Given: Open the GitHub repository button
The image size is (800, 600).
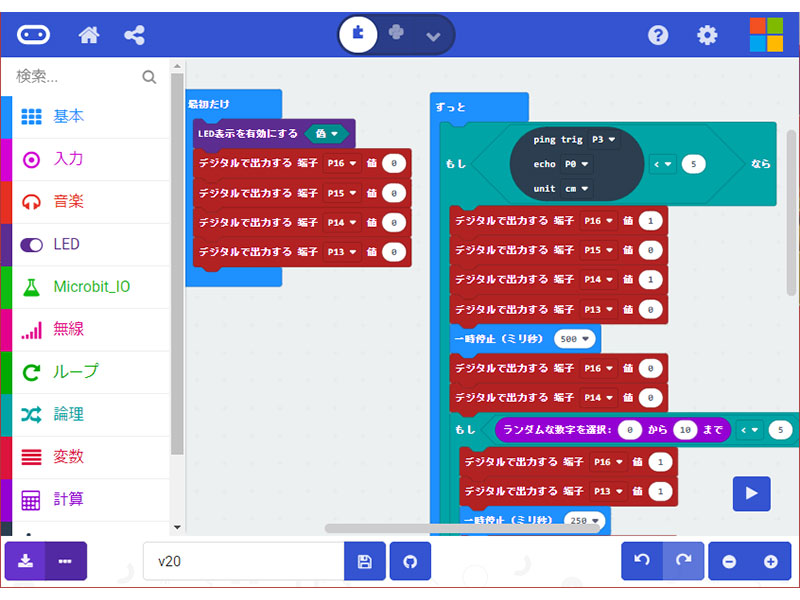Looking at the screenshot, I should pyautogui.click(x=410, y=562).
